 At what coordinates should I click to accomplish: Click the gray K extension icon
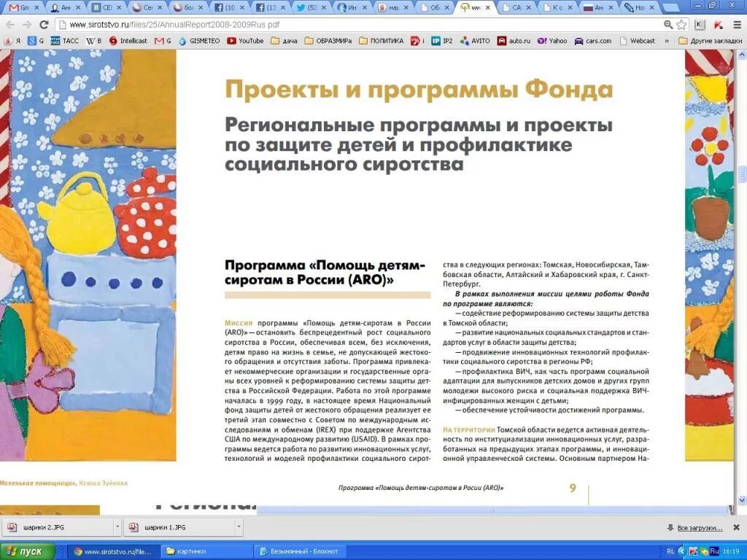coord(700,25)
